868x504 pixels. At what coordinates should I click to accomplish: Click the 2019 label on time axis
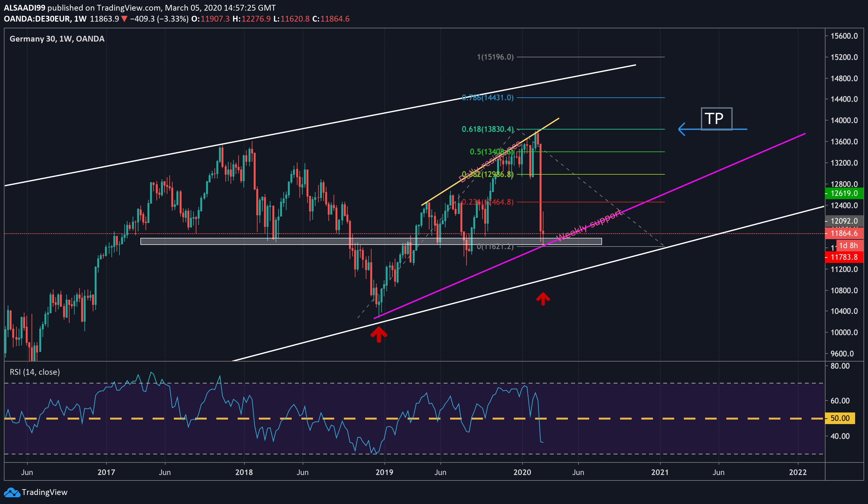pos(384,472)
